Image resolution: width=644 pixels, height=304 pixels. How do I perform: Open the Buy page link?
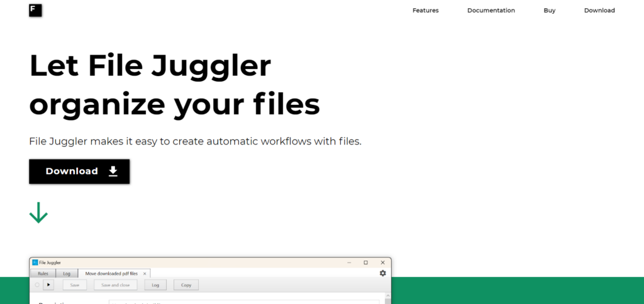click(x=550, y=11)
